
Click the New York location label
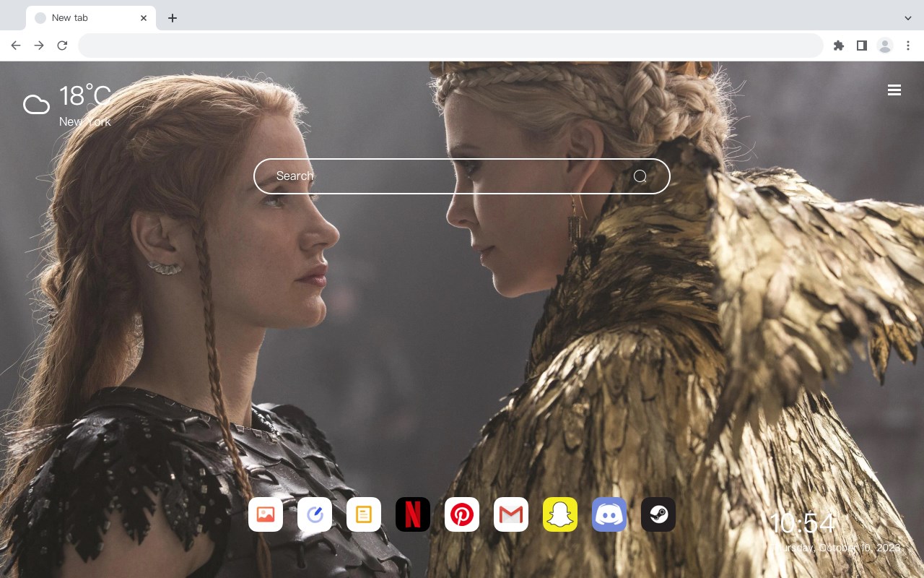pos(85,122)
